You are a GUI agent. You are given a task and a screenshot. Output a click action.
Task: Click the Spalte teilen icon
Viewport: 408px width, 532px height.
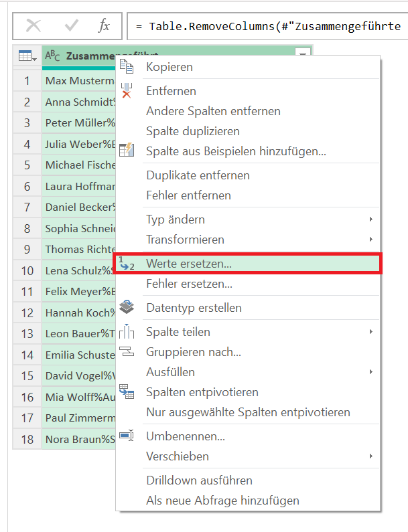point(127,331)
